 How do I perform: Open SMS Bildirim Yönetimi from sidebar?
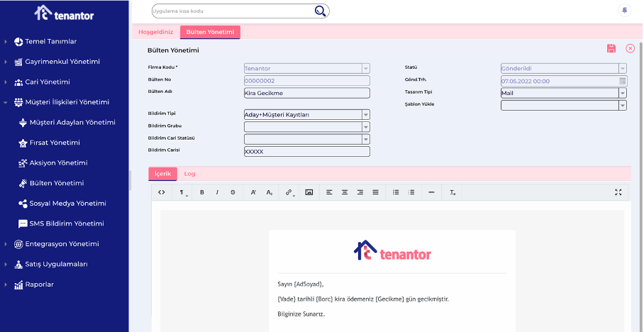point(66,223)
